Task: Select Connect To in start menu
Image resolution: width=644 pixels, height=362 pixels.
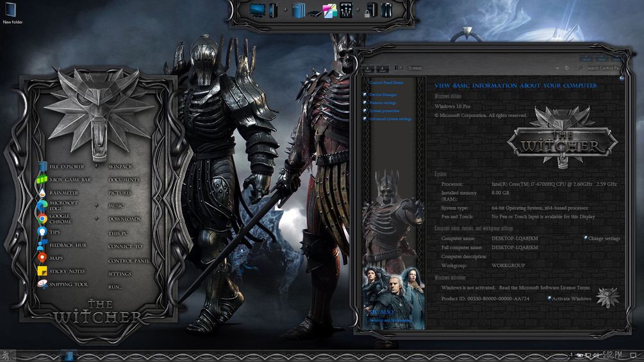Action: coord(125,246)
